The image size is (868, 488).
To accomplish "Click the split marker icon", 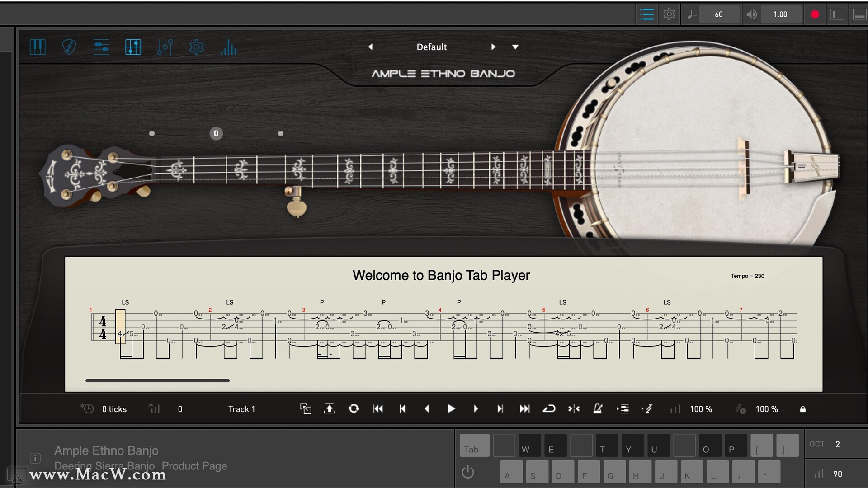I will pos(574,408).
